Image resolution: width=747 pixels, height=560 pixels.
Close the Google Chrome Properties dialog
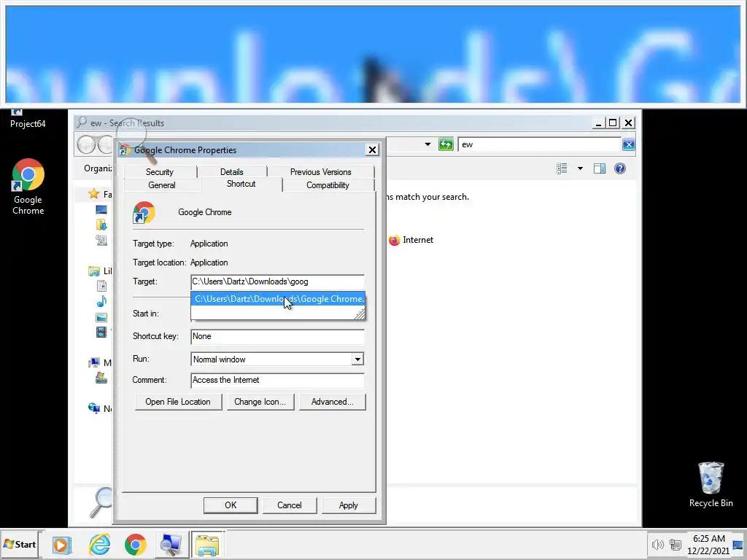coord(372,150)
